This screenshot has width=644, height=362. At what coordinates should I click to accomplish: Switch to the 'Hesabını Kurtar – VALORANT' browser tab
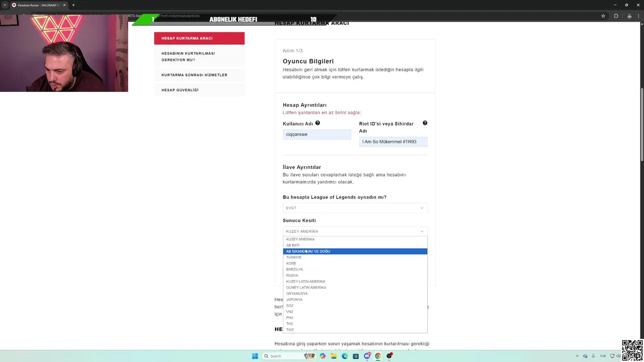38,5
